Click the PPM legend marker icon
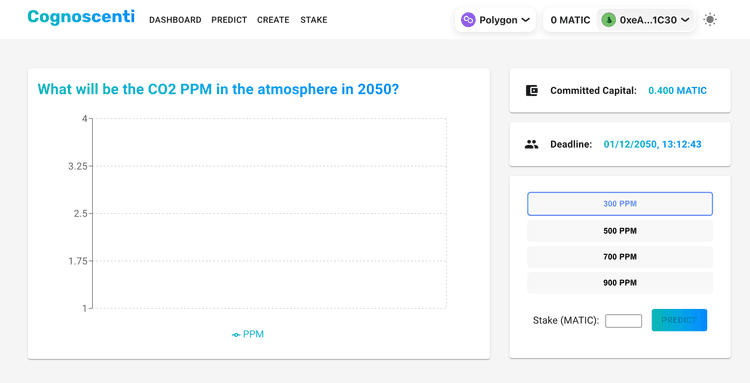 pos(236,335)
